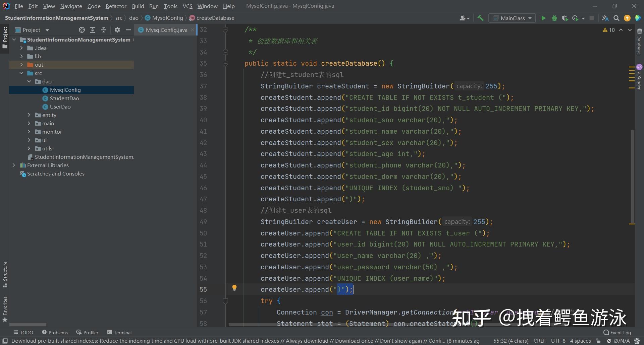Screen dimensions: 644x345
Task: Expand the External Libraries node
Action: tap(14, 165)
